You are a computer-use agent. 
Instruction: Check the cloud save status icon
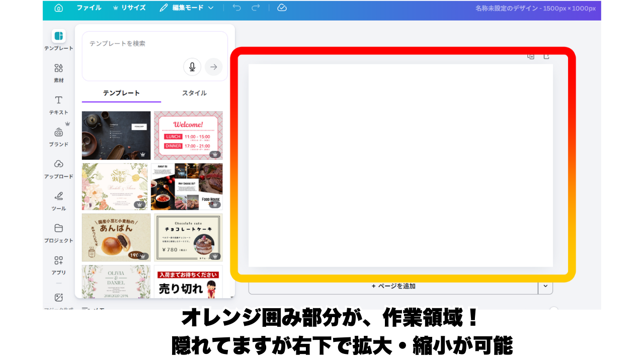coord(282,8)
